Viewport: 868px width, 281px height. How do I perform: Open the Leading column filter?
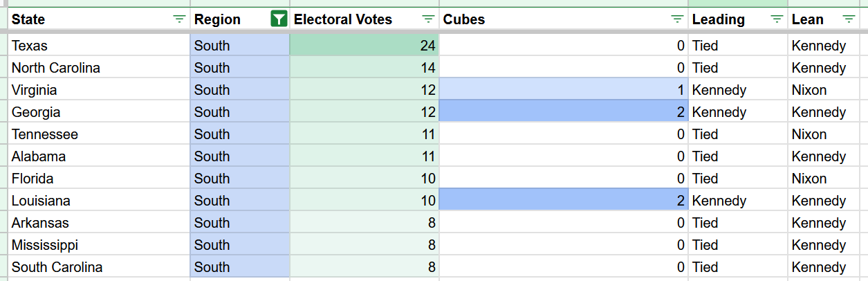coord(777,19)
